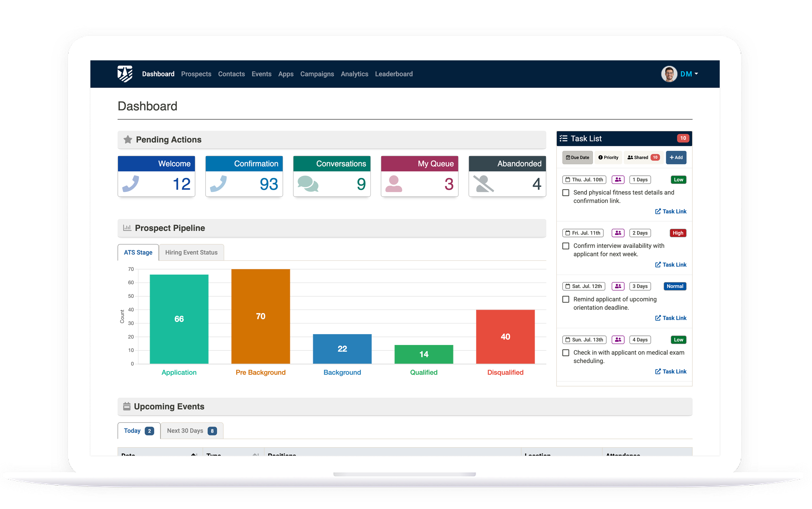Screen dimensions: 812x509
Task: Click the Confirmation phone icon card
Action: tap(218, 184)
